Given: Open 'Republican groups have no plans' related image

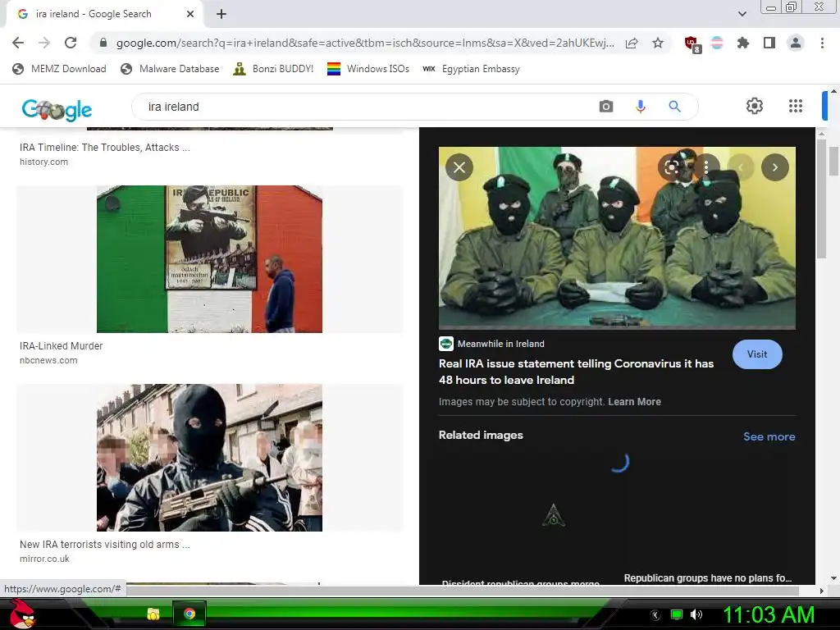Looking at the screenshot, I should 708,578.
